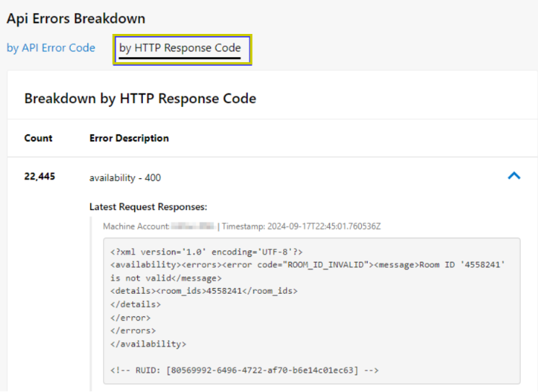Collapse the availability - 400 row chevron
The width and height of the screenshot is (538, 392).
[513, 175]
